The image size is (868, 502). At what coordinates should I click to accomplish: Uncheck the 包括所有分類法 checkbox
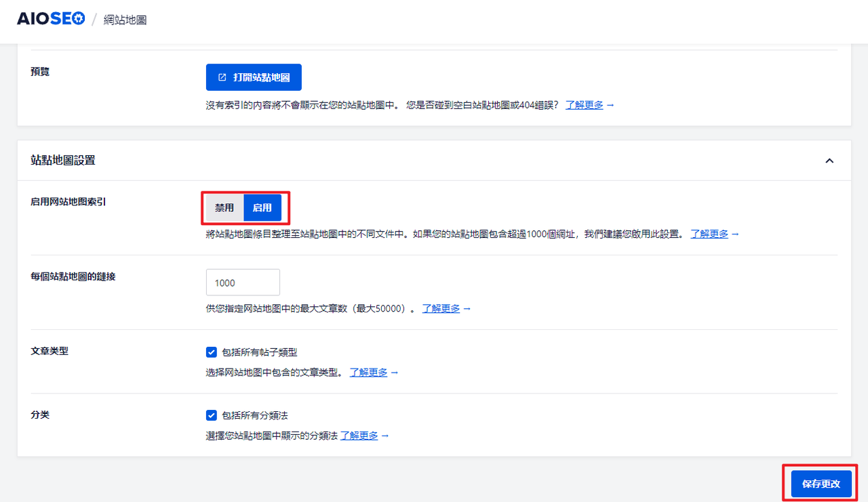212,415
